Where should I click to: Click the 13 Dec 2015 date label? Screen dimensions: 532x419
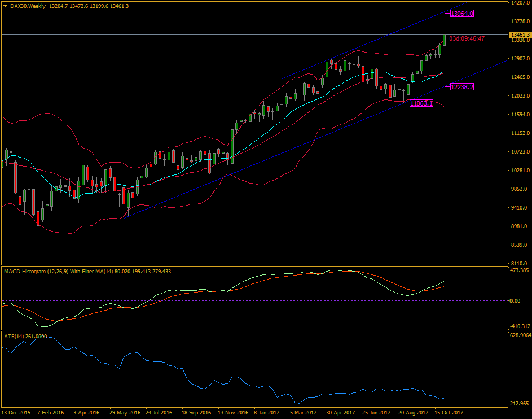(17, 413)
